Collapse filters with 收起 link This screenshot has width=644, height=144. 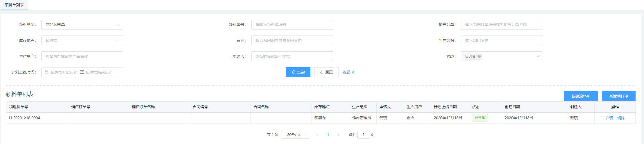348,72
